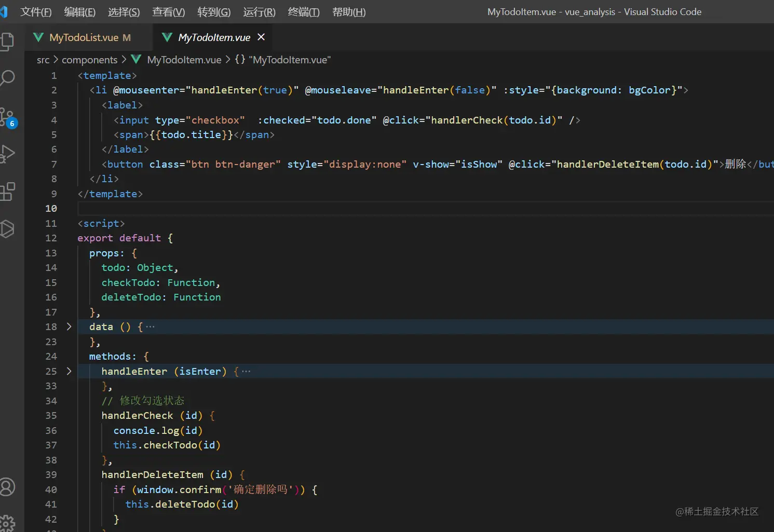Click the Vue file icon in breadcrumb
This screenshot has height=532, width=774.
136,59
